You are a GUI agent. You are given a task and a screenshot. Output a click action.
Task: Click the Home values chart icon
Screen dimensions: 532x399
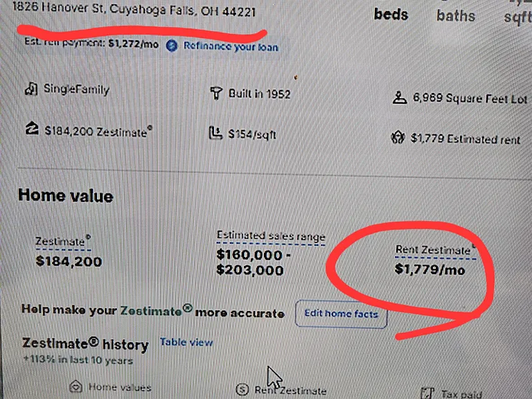click(x=76, y=387)
